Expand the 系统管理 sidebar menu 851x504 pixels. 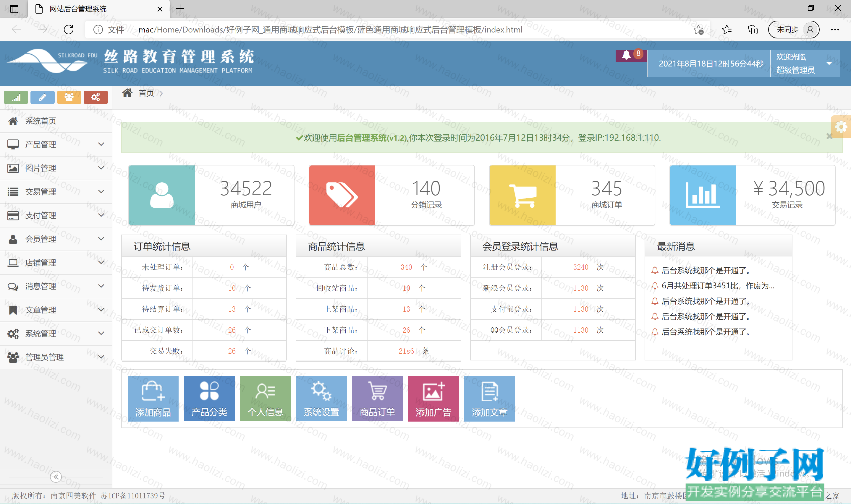click(x=56, y=334)
